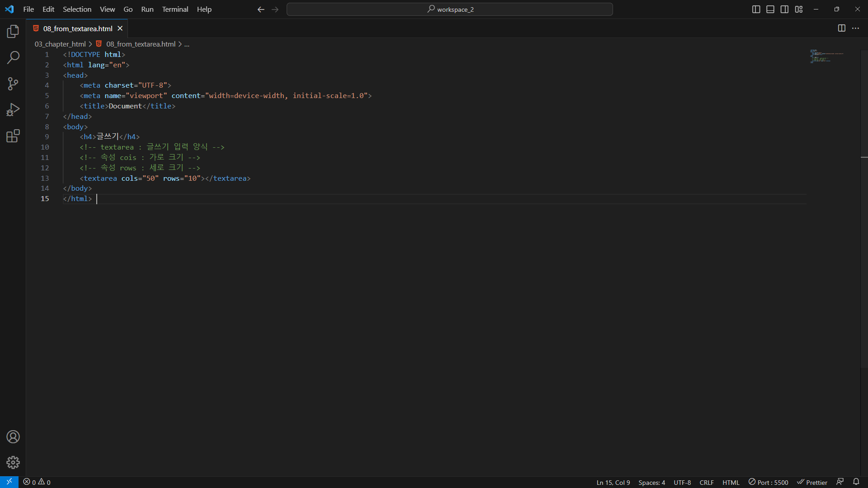The image size is (868, 488).
Task: Toggle the bottom panel layout button
Action: tap(770, 9)
